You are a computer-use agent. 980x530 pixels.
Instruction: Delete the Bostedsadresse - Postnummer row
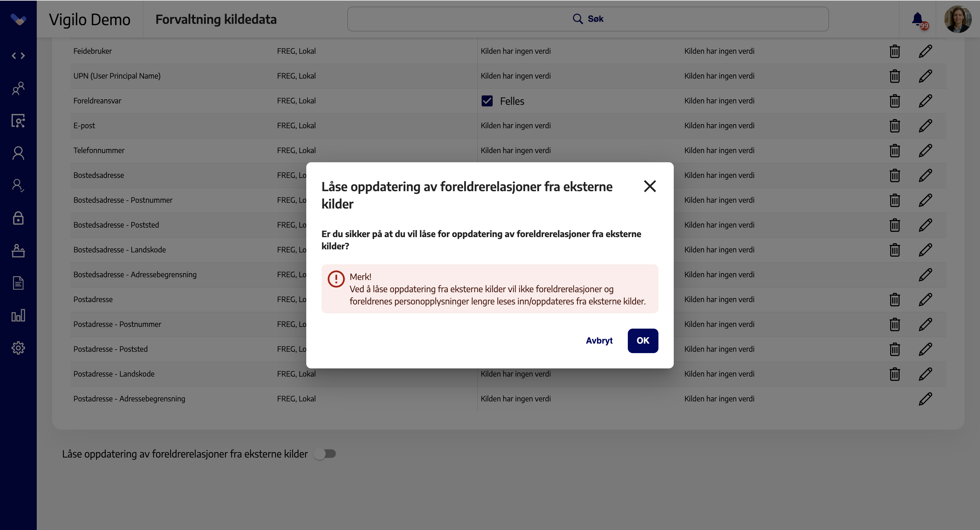[895, 200]
